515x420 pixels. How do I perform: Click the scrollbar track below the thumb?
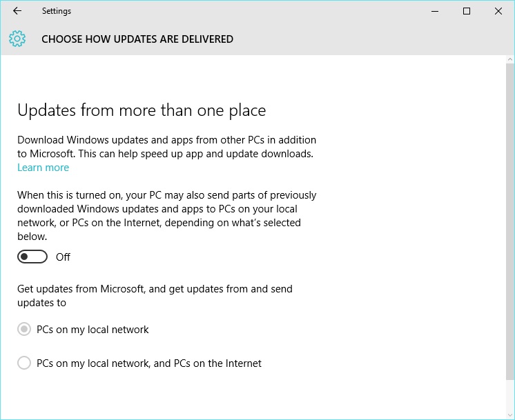point(510,397)
